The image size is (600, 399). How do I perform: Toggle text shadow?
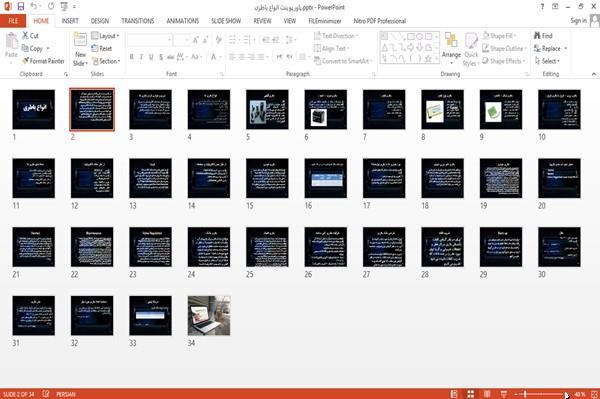tap(161, 57)
